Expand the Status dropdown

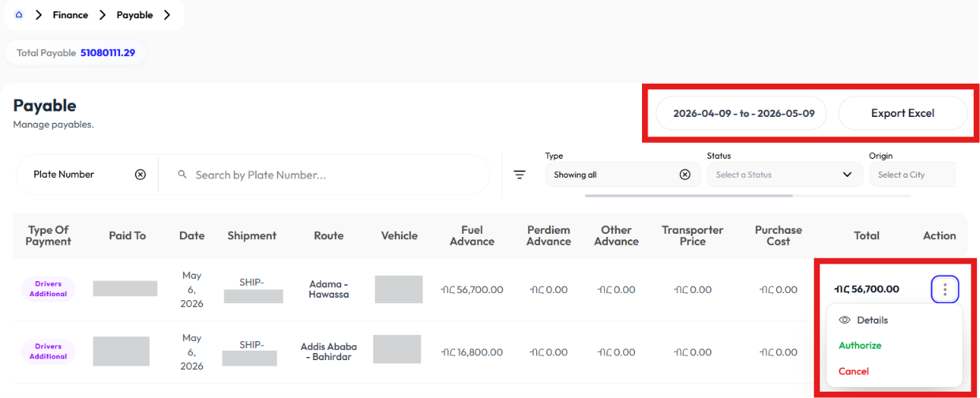pyautogui.click(x=785, y=175)
